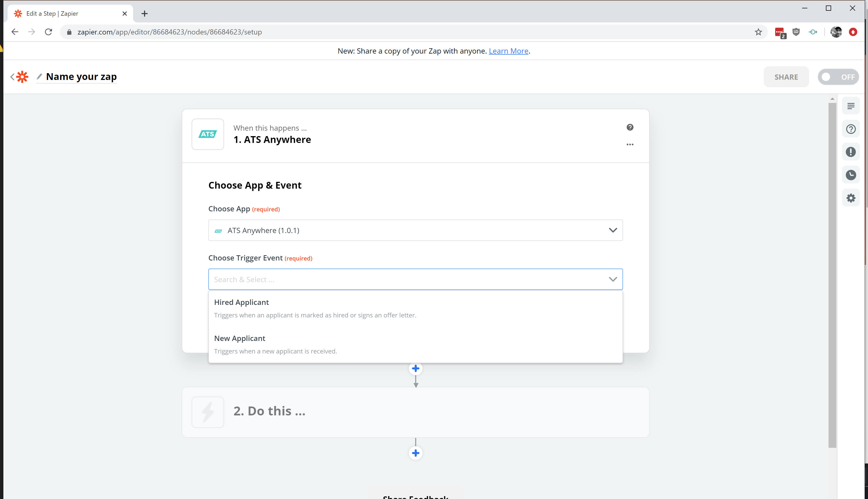The width and height of the screenshot is (868, 499).
Task: Open the task history clock icon
Action: pyautogui.click(x=850, y=175)
